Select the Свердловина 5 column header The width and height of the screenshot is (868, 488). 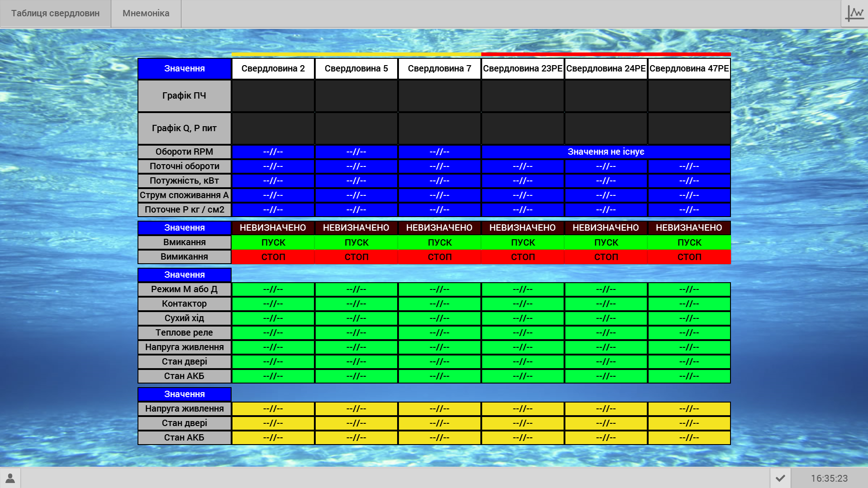point(356,69)
